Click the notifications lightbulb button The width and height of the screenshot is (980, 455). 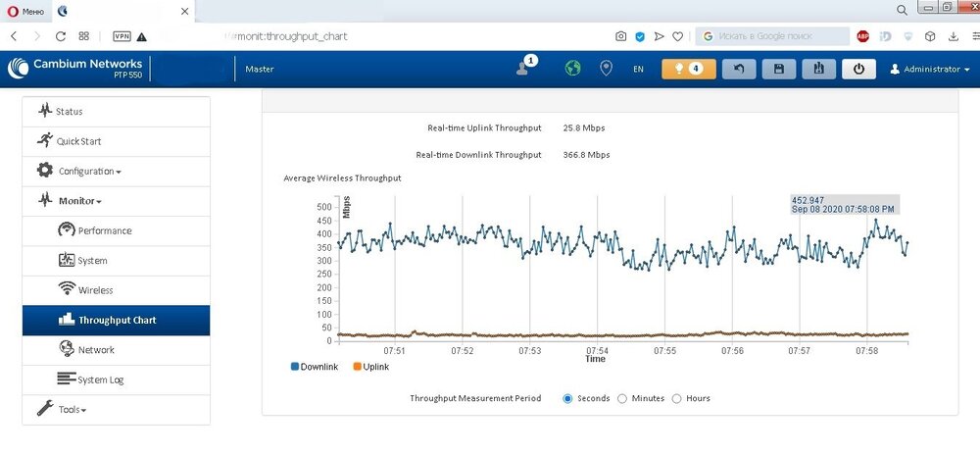688,69
